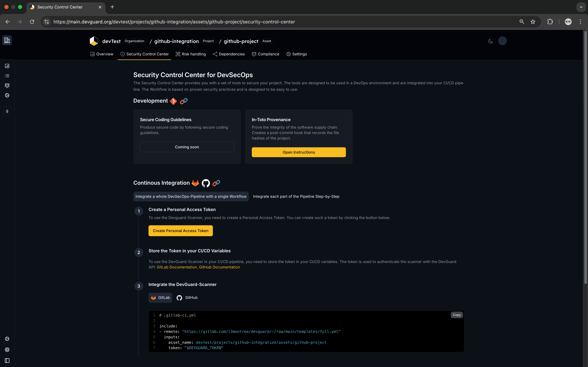Viewport: 588px width, 367px height.
Task: Open the gear settings icon in lower sidebar
Action: 7,339
